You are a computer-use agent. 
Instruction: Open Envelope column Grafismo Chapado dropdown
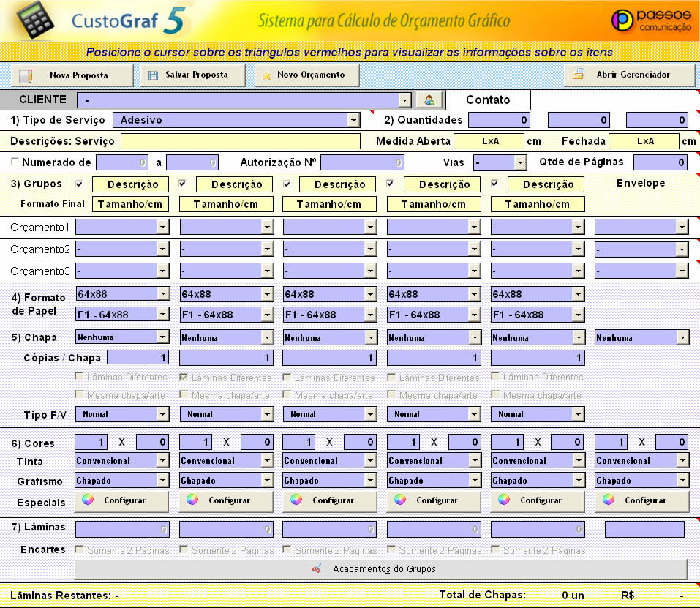click(x=682, y=480)
